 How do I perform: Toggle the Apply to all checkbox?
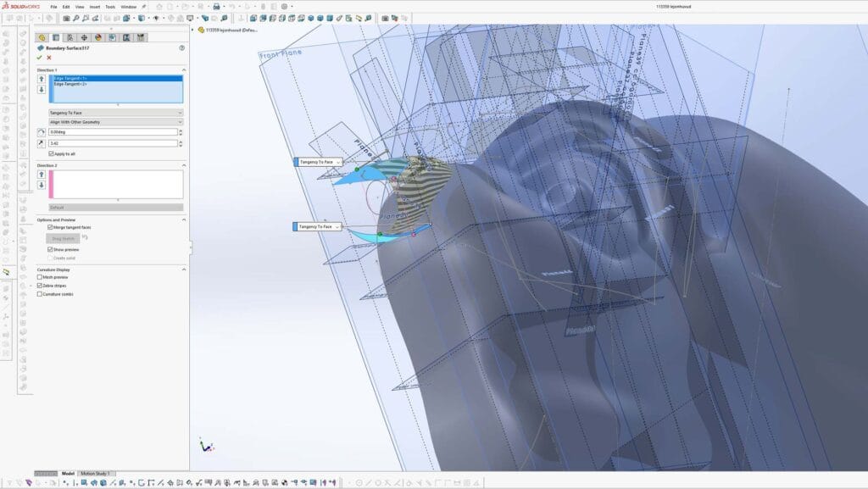[52, 153]
